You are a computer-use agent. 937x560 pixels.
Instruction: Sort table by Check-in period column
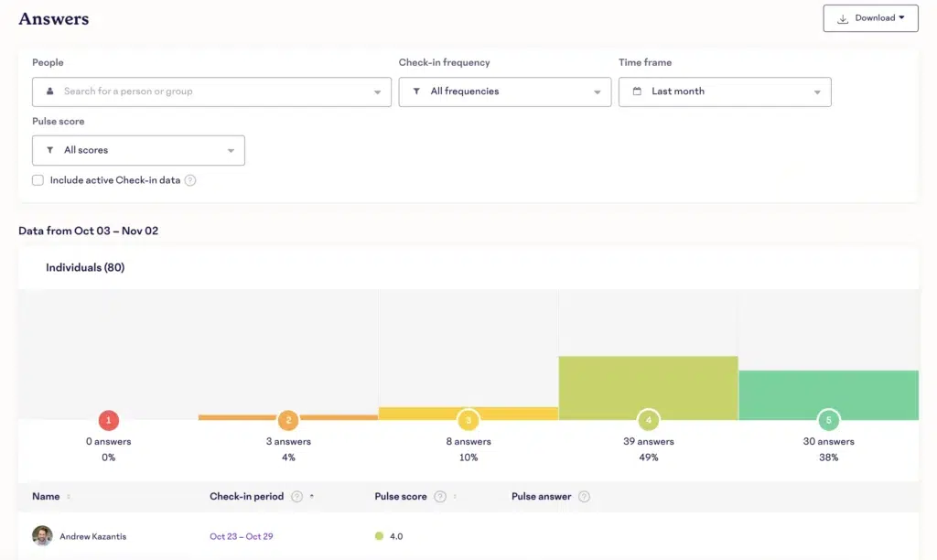point(312,497)
